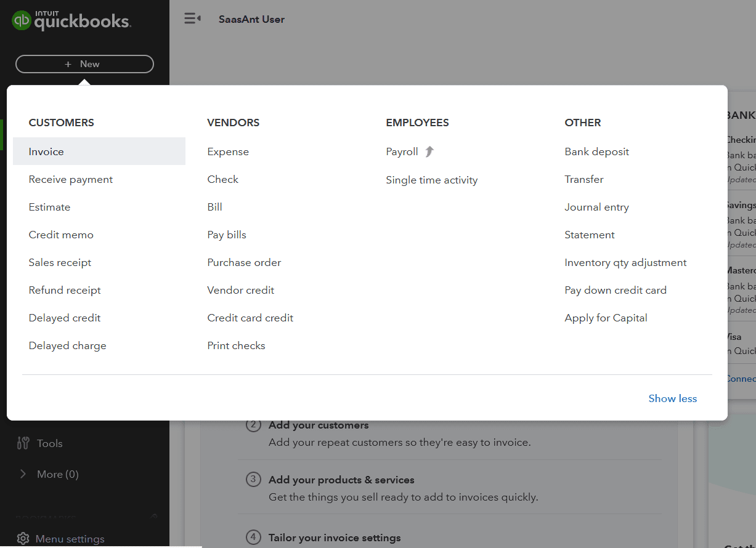The height and width of the screenshot is (548, 756).
Task: Click the Payroll upgrade arrow icon
Action: 429,151
